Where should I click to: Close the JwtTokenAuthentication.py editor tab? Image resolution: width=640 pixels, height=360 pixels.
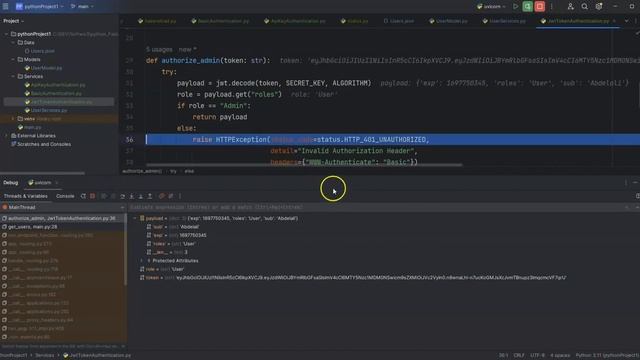point(614,21)
